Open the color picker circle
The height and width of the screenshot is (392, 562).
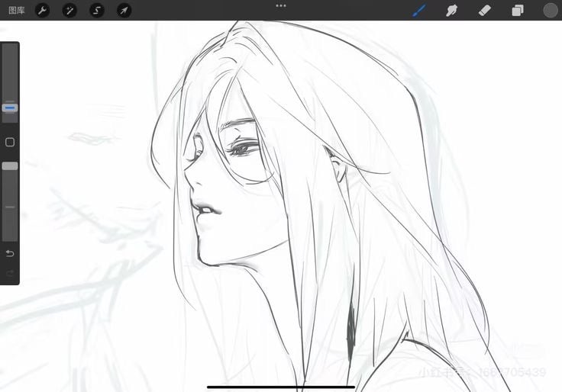(551, 11)
